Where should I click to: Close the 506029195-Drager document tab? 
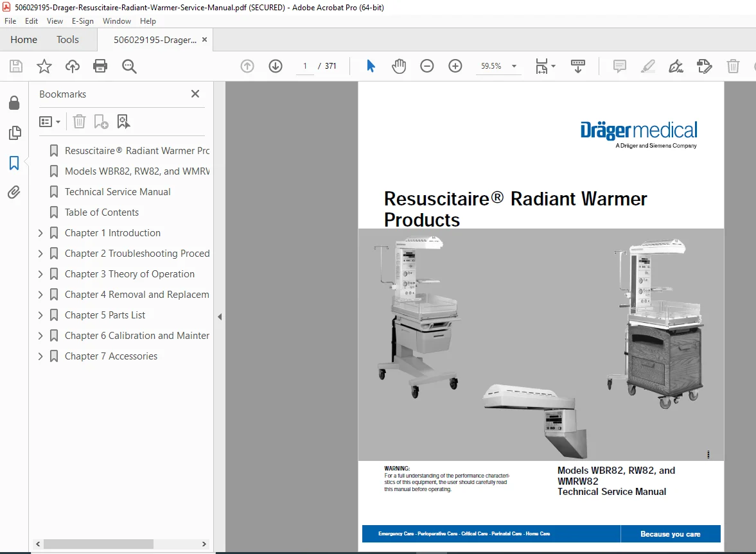[204, 40]
